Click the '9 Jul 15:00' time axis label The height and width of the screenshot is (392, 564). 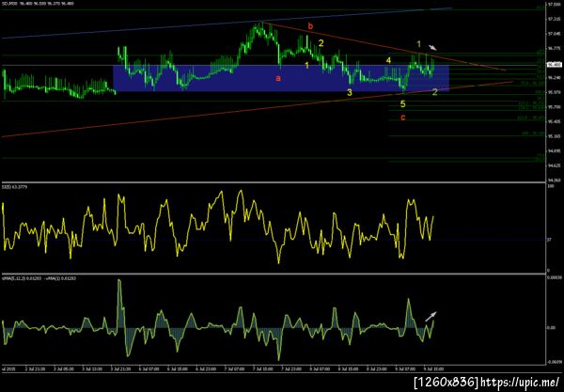(x=433, y=369)
